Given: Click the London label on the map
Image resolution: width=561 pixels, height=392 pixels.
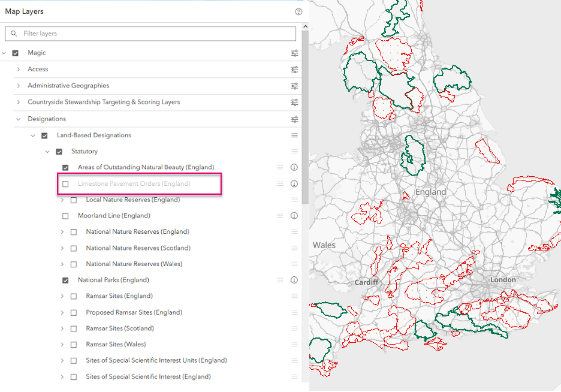Looking at the screenshot, I should point(503,280).
